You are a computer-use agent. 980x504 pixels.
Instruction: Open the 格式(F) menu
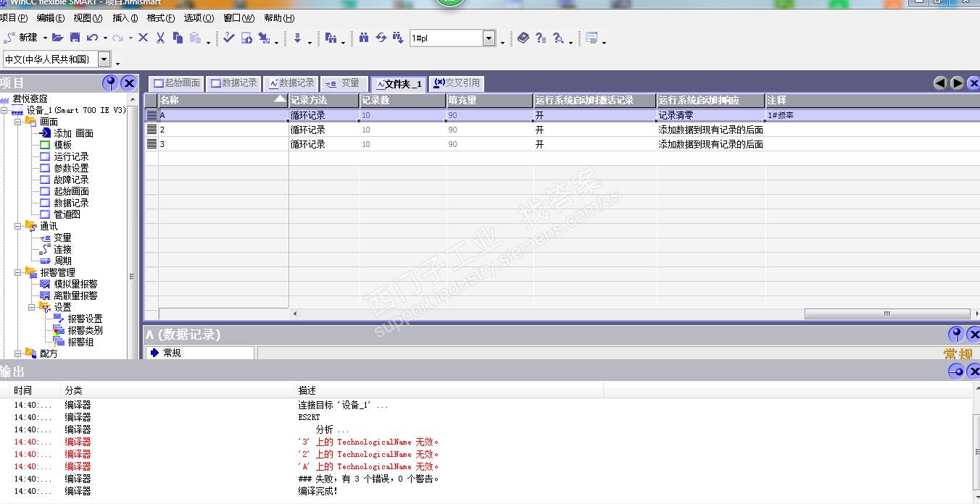tap(161, 18)
